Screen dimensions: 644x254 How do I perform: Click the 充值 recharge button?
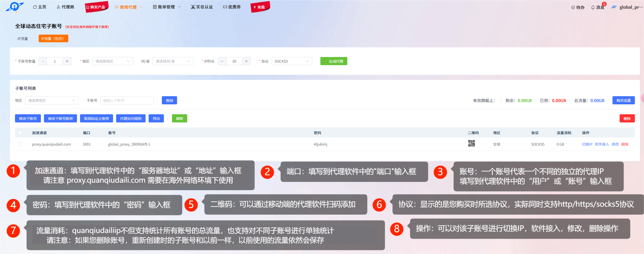click(x=260, y=7)
